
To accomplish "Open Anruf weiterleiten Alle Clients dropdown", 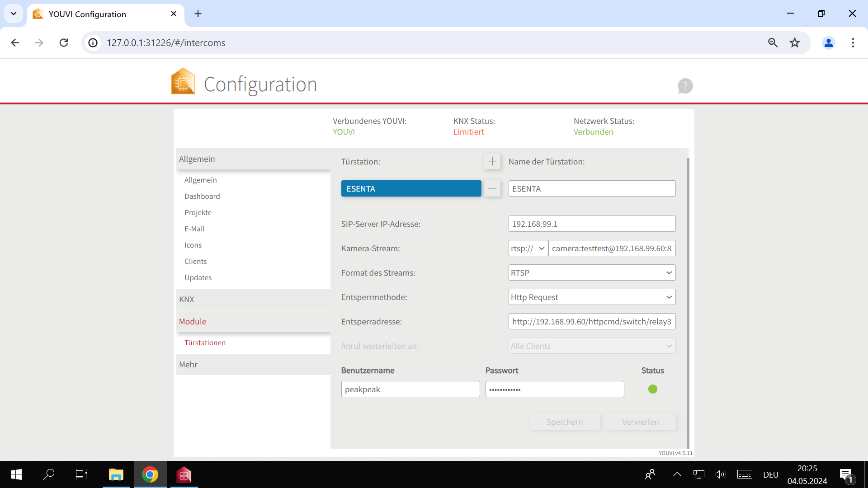I will [x=592, y=346].
